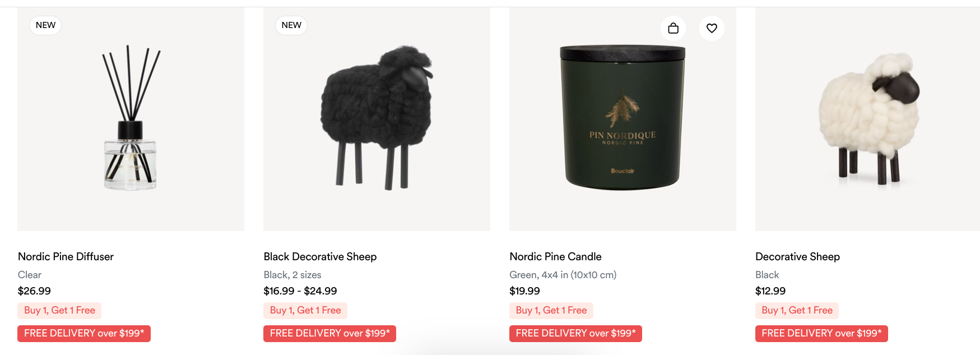This screenshot has height=355, width=980.
Task: Click the Nordic Pine Candle title link
Action: [x=555, y=256]
